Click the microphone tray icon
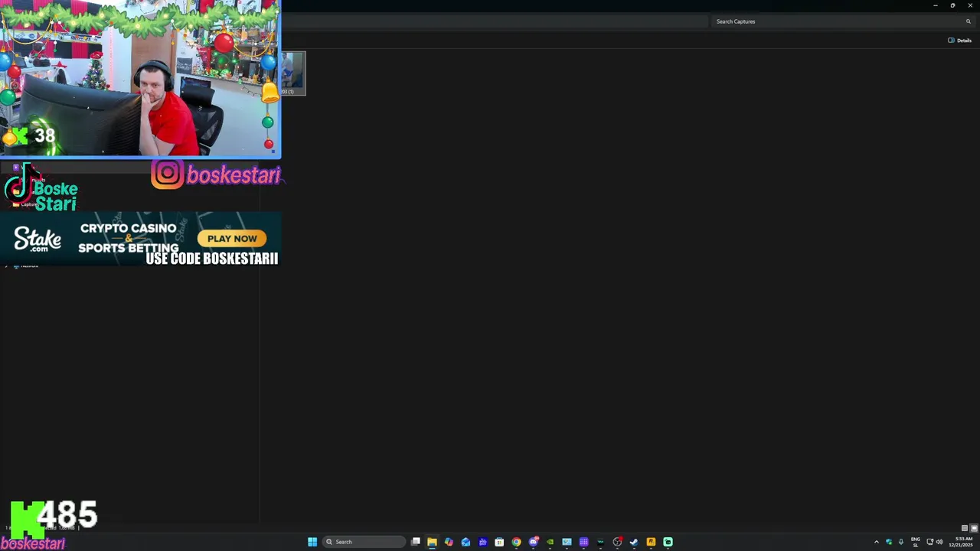The height and width of the screenshot is (551, 980). [901, 542]
